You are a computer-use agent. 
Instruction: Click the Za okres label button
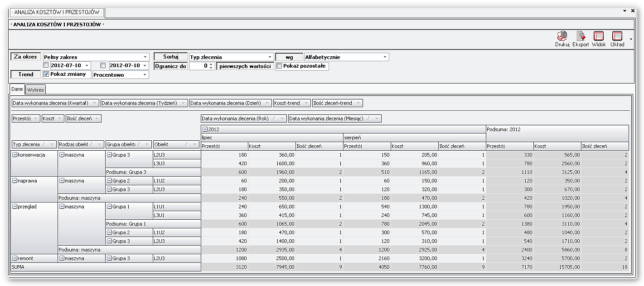point(26,57)
